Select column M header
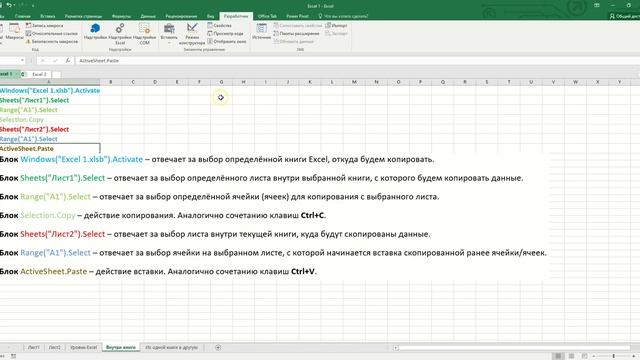This screenshot has width=640, height=360. click(354, 82)
